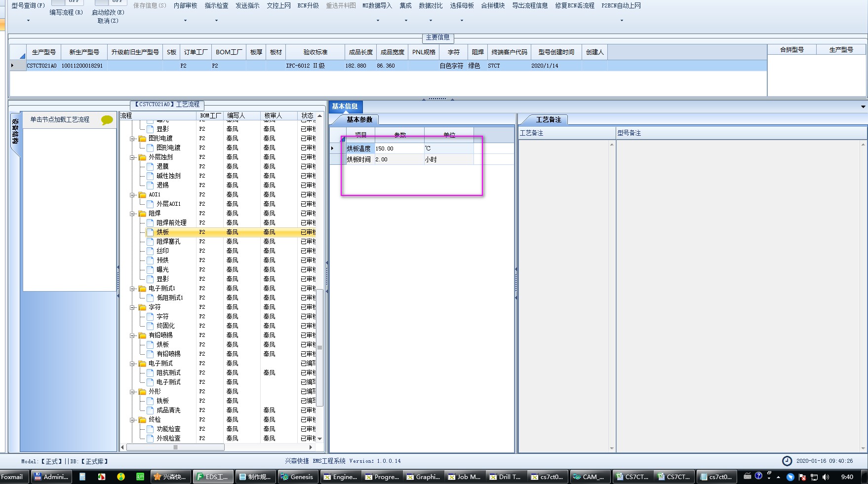Click the 合拼模块 toolbar button
Viewport: 868px width, 484px height.
(493, 5)
